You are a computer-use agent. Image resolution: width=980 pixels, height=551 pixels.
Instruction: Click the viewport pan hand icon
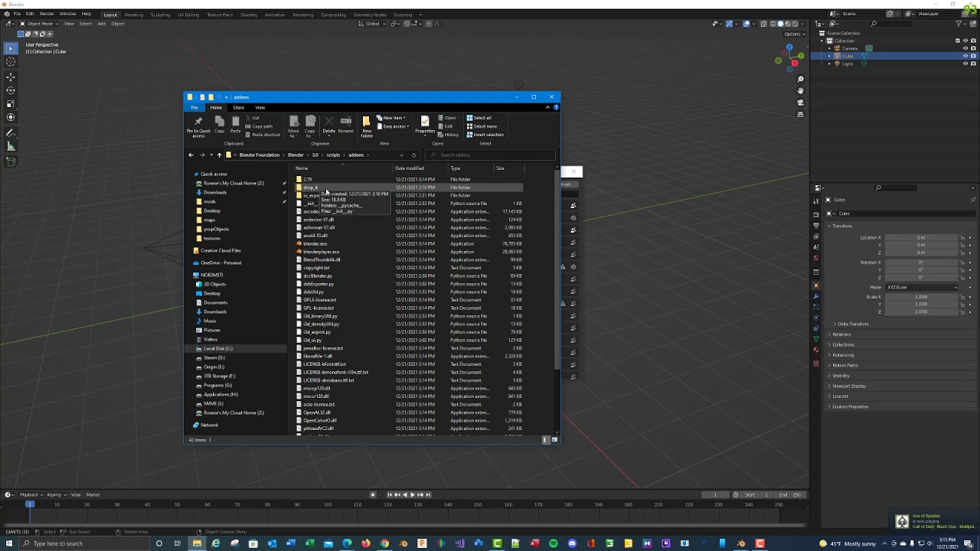[800, 91]
